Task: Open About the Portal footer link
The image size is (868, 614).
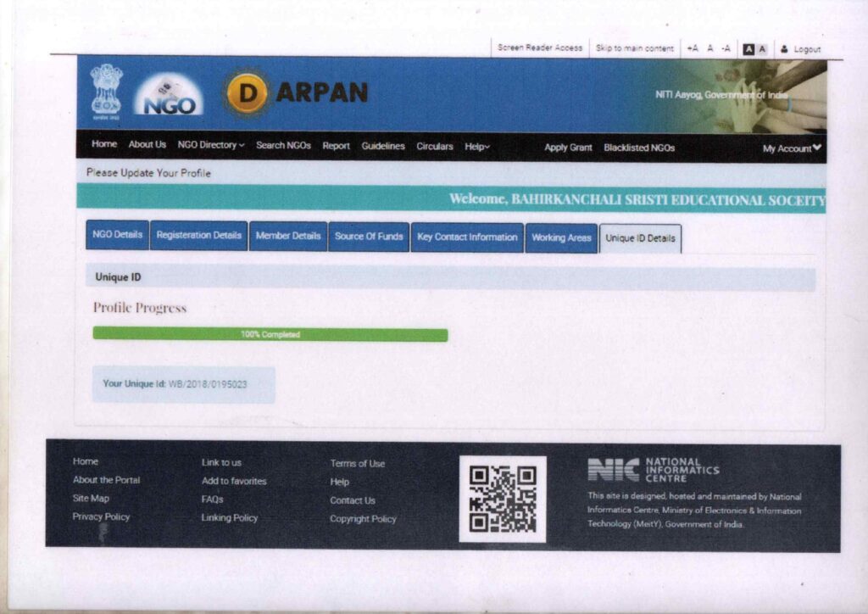Action: click(x=106, y=480)
